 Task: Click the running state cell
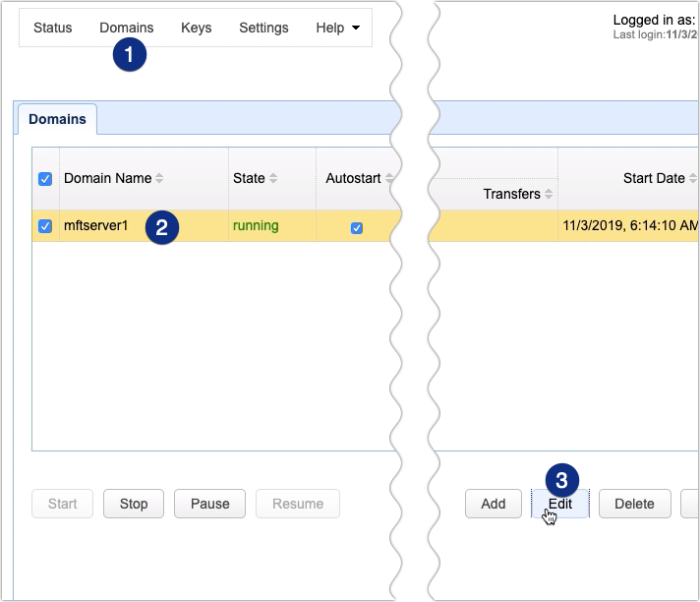tap(256, 226)
